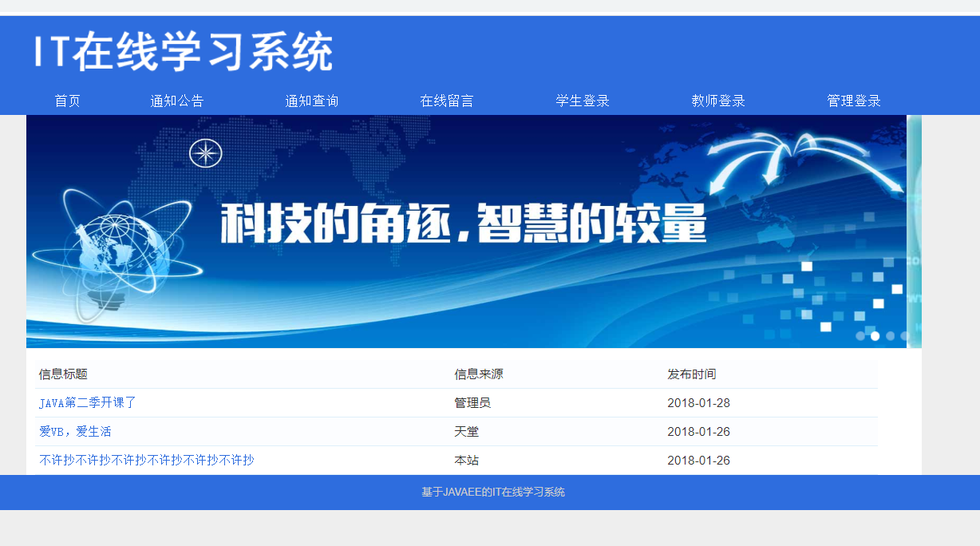Open the JAVA第二季开课了 notice link
Screen dimensions: 980x546
point(88,403)
